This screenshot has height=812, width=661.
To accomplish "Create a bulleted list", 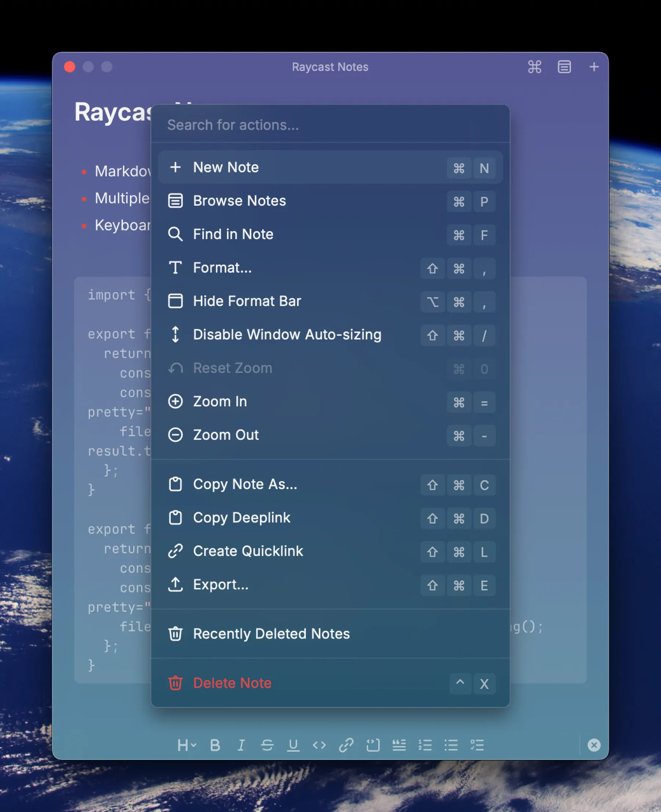I will click(452, 745).
